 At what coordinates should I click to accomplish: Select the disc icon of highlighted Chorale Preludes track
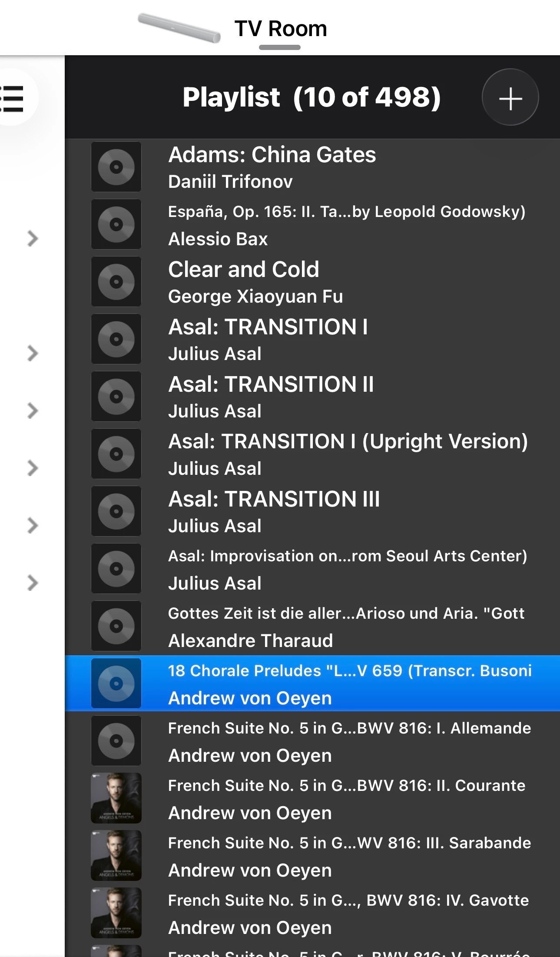pyautogui.click(x=116, y=684)
